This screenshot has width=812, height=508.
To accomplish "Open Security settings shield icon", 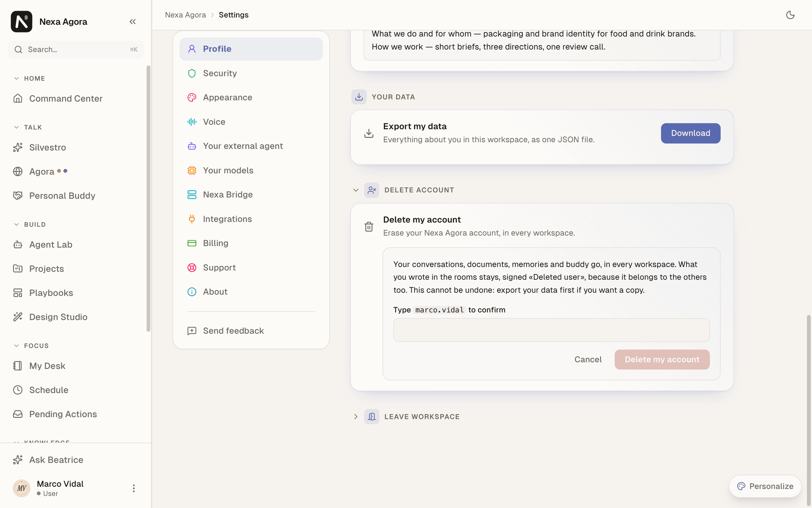I will point(192,73).
